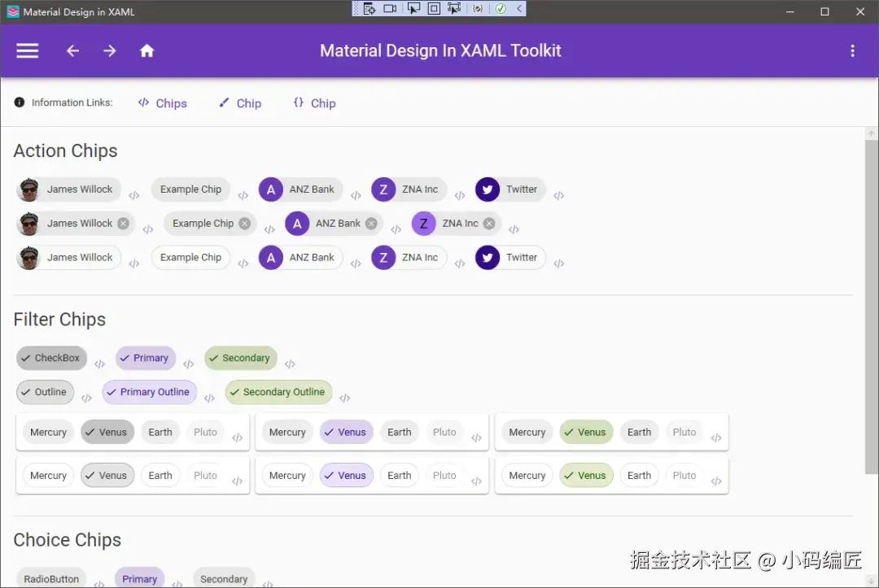
Task: Open the Chip API link with braces icon
Action: pos(314,103)
